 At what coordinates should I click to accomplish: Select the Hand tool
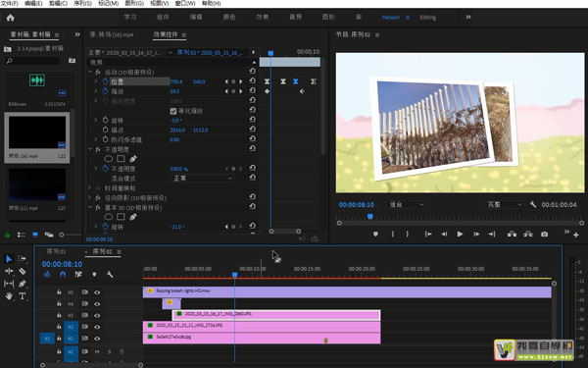click(9, 296)
